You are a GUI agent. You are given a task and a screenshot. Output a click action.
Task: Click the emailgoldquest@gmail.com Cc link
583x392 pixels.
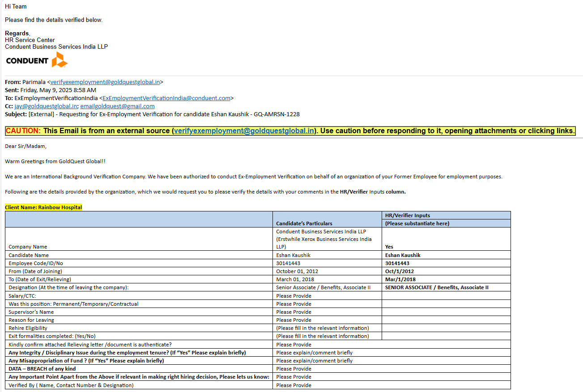(x=117, y=106)
